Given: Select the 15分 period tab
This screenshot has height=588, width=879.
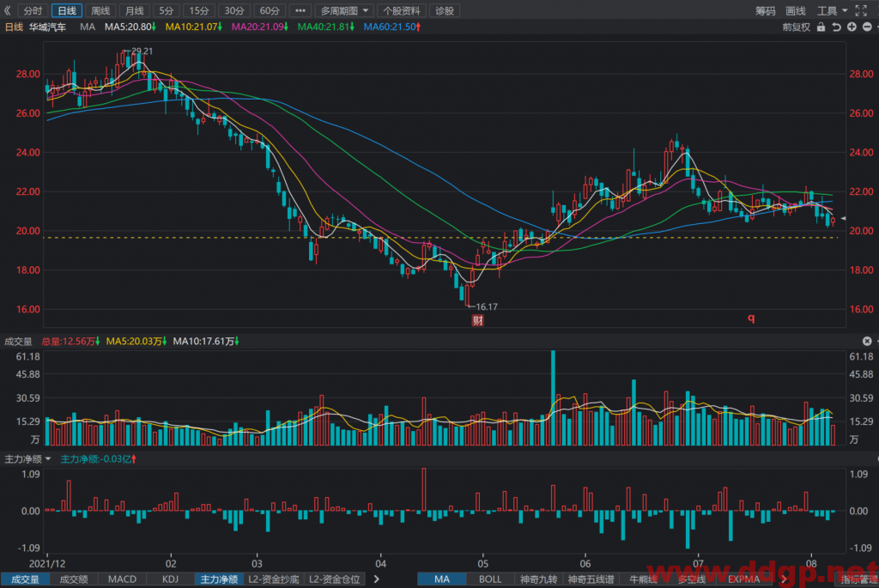Looking at the screenshot, I should coord(198,10).
